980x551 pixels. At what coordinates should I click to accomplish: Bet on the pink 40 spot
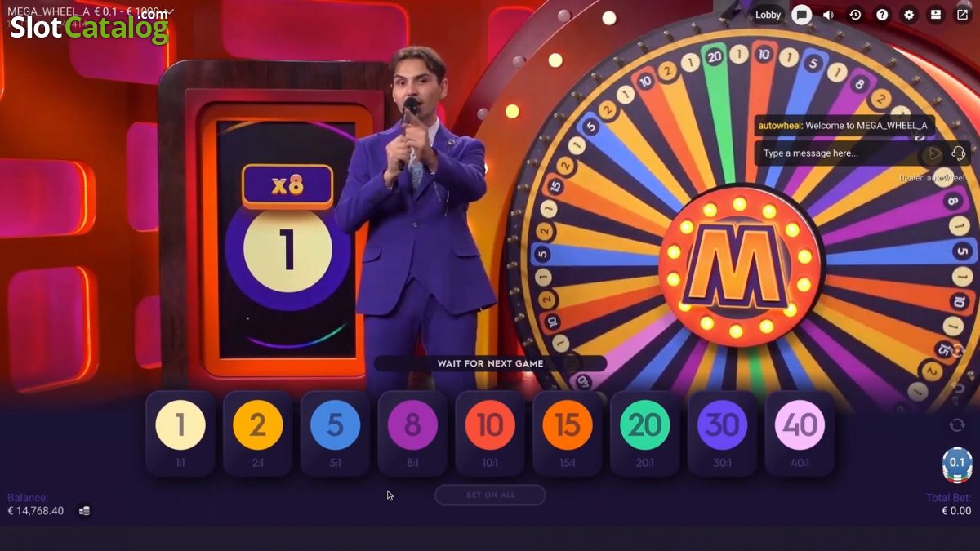[x=800, y=433]
